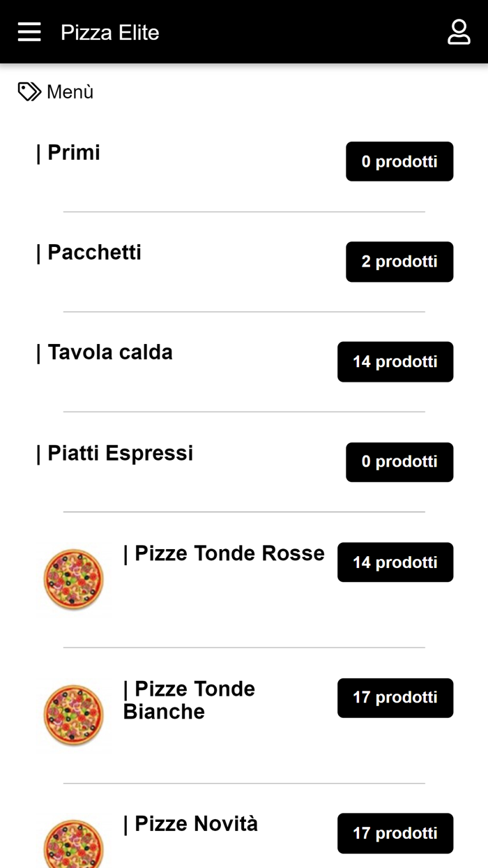Click the Pizze Tonde Rosse pizza icon
The width and height of the screenshot is (488, 868).
[73, 579]
